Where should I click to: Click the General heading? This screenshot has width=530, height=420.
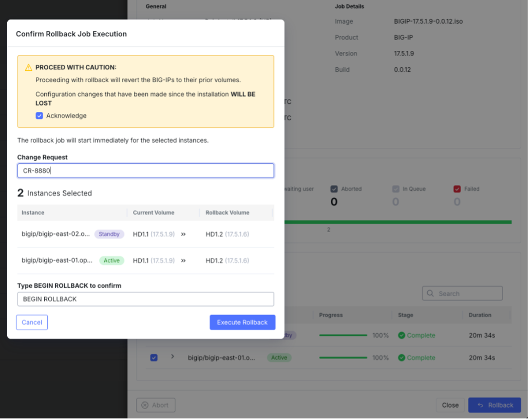[x=157, y=7]
